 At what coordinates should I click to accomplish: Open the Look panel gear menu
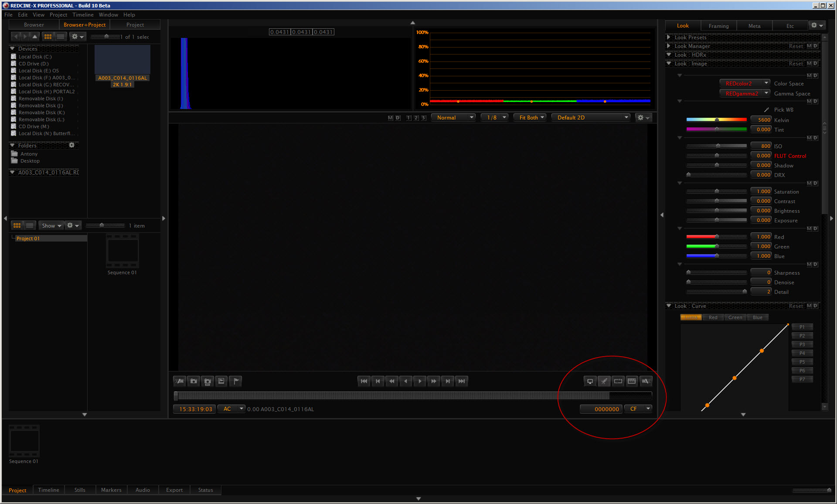pyautogui.click(x=817, y=25)
